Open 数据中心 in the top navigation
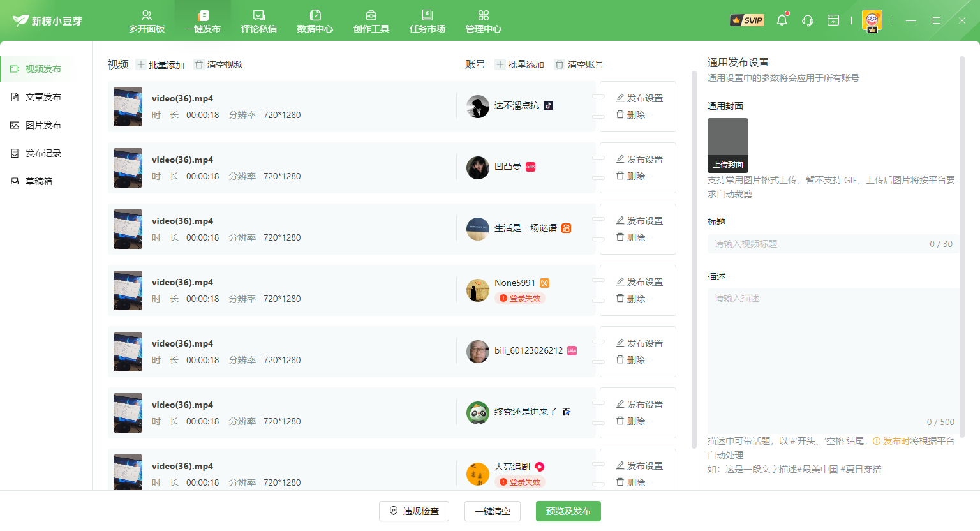The height and width of the screenshot is (531, 980). (315, 21)
